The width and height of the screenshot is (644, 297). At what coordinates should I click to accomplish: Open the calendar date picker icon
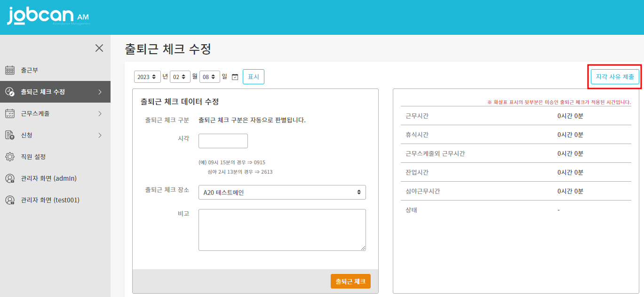(x=235, y=77)
